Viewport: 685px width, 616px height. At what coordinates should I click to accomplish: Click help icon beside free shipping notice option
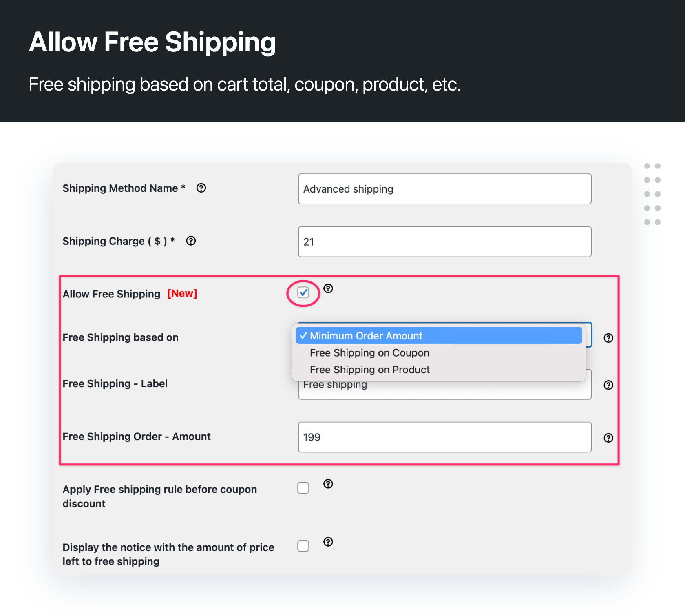pyautogui.click(x=328, y=542)
